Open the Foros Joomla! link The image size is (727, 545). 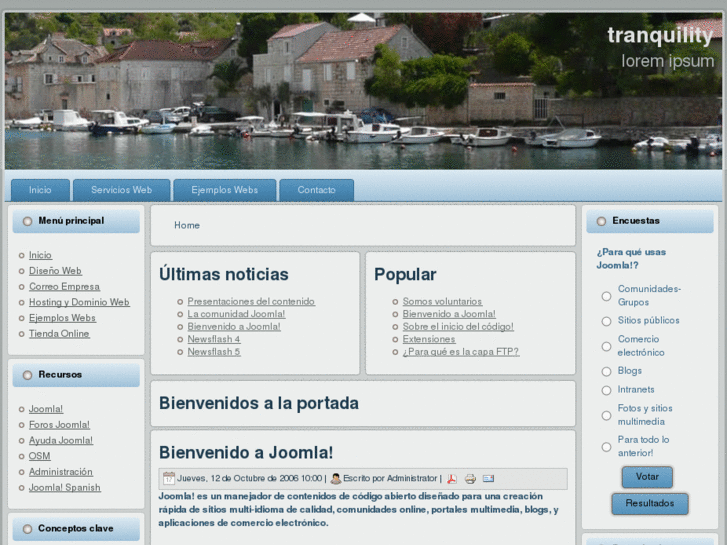pyautogui.click(x=59, y=425)
